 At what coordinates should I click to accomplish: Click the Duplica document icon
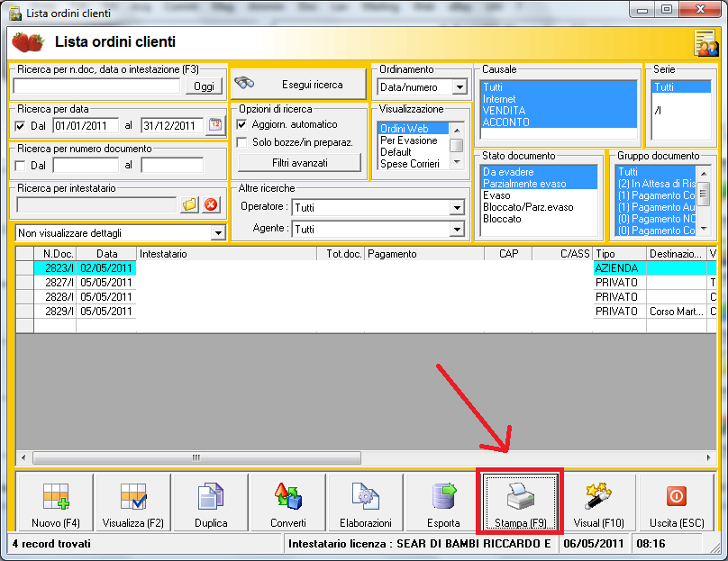[x=211, y=496]
